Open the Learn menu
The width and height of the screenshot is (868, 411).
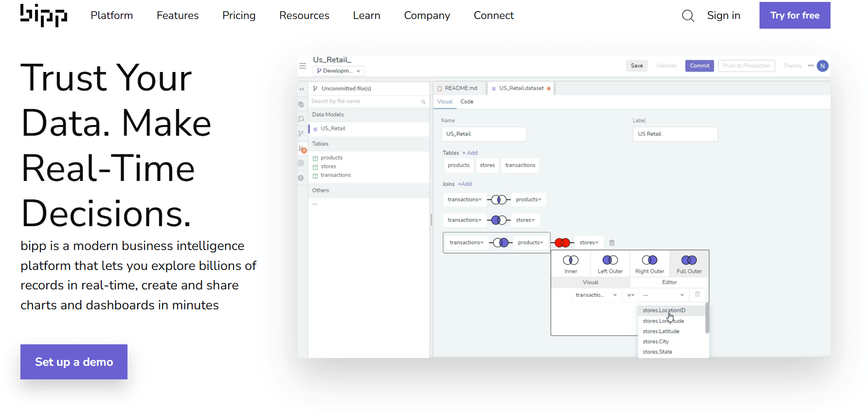[367, 16]
